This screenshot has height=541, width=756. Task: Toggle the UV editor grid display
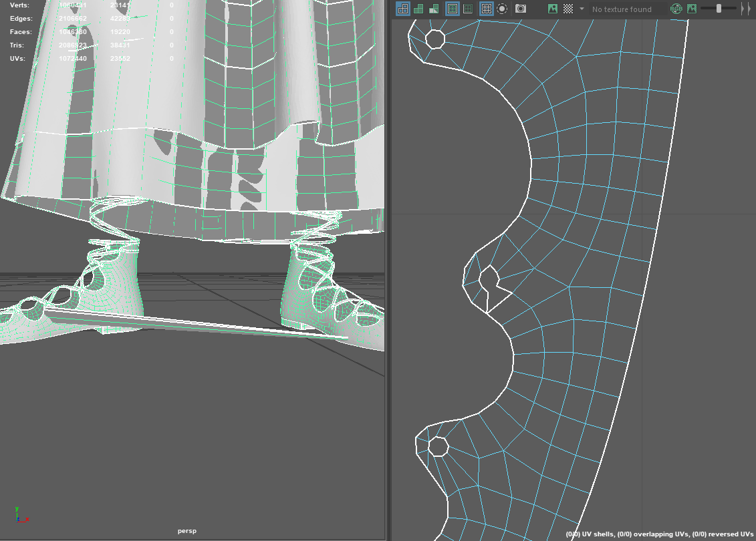coord(487,9)
